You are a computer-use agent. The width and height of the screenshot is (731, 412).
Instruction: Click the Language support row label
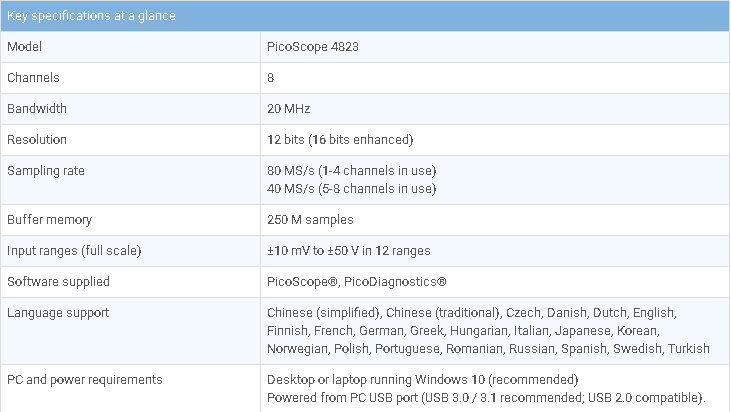point(59,312)
